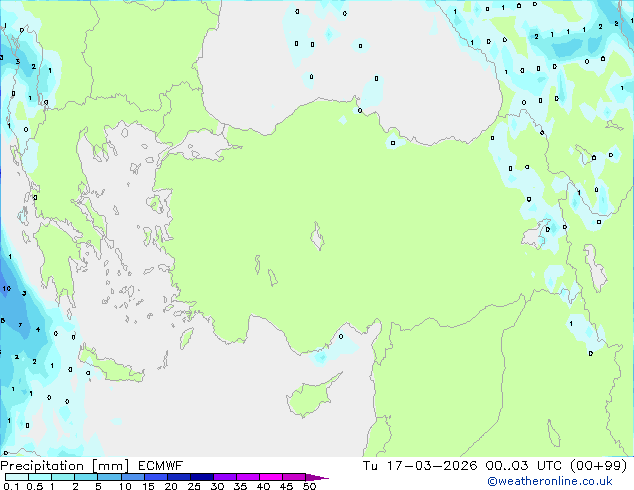Select the 0.5–1 mm legend color box
This screenshot has height=490, width=634.
pyautogui.click(x=40, y=477)
